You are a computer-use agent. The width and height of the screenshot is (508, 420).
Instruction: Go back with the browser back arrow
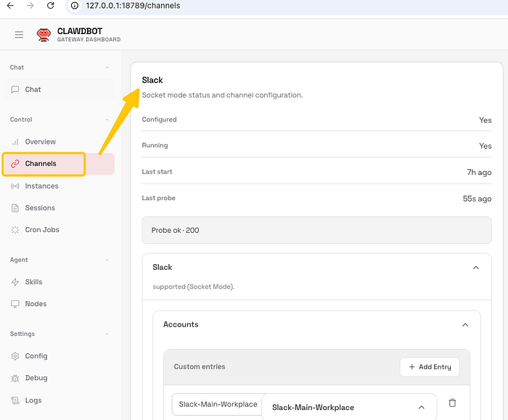coord(10,6)
